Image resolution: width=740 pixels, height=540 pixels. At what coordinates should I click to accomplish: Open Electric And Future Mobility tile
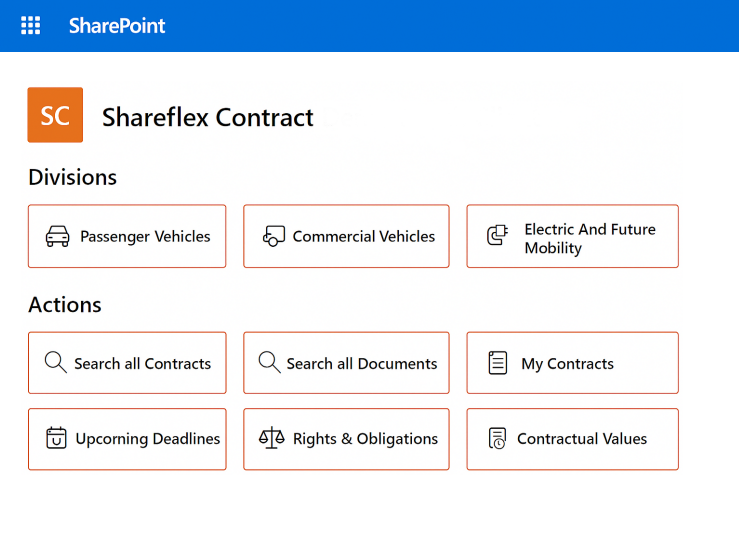click(x=572, y=236)
